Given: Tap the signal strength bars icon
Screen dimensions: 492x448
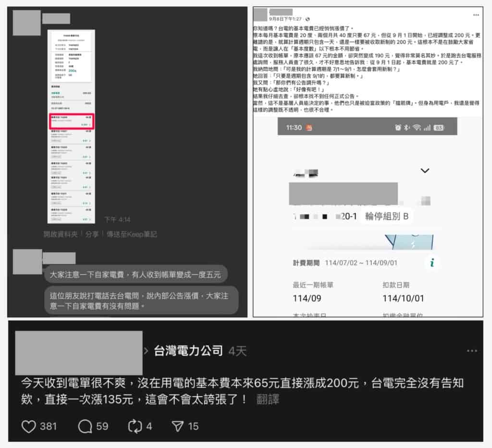Looking at the screenshot, I should click(427, 128).
